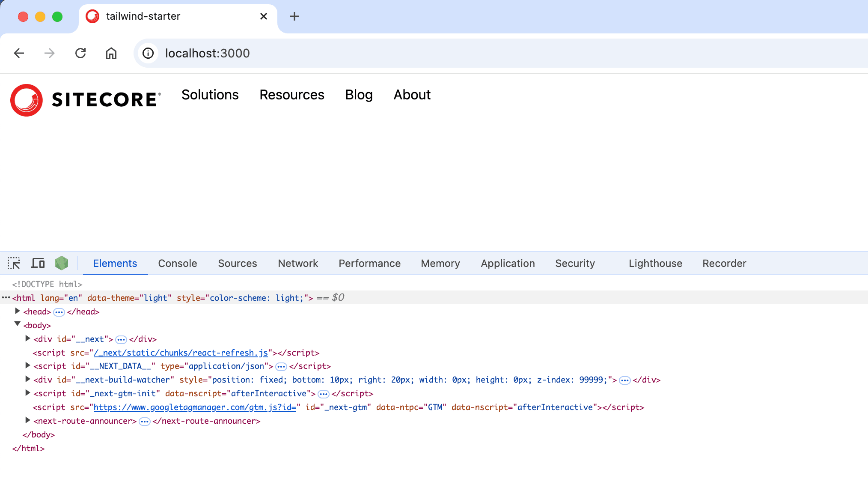
Task: Open a new tab with the plus icon
Action: click(x=294, y=16)
